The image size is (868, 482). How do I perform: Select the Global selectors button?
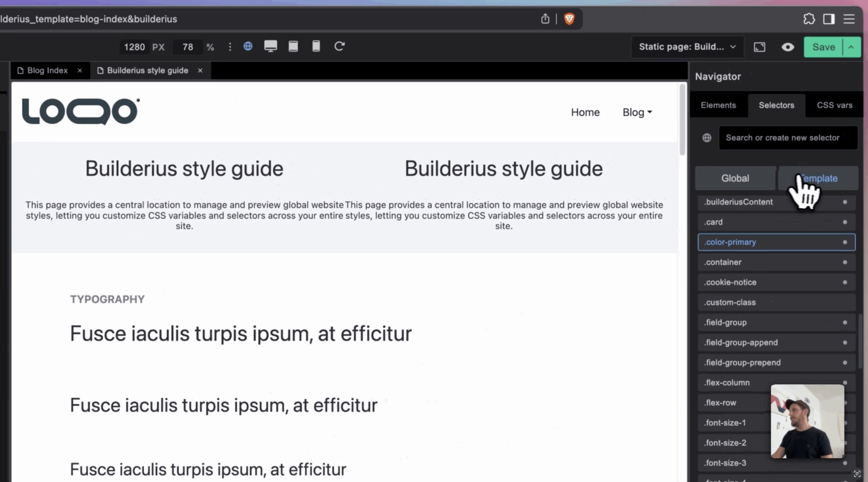735,178
